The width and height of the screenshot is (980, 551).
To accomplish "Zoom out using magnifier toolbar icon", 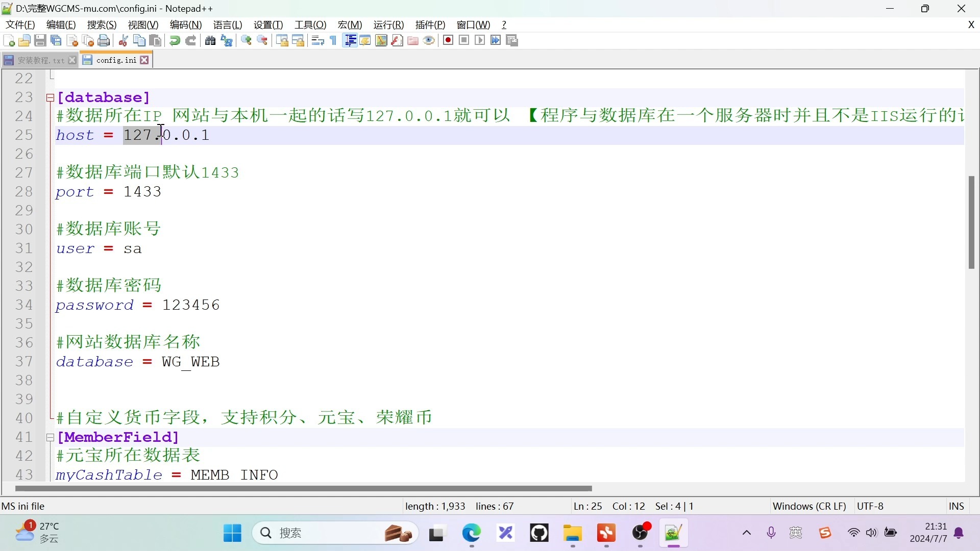I will (262, 41).
